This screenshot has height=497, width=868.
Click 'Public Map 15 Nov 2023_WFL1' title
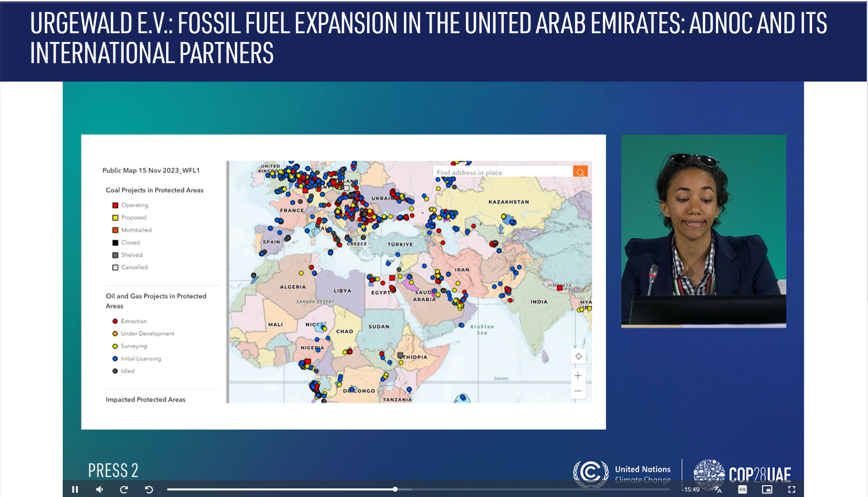[151, 170]
